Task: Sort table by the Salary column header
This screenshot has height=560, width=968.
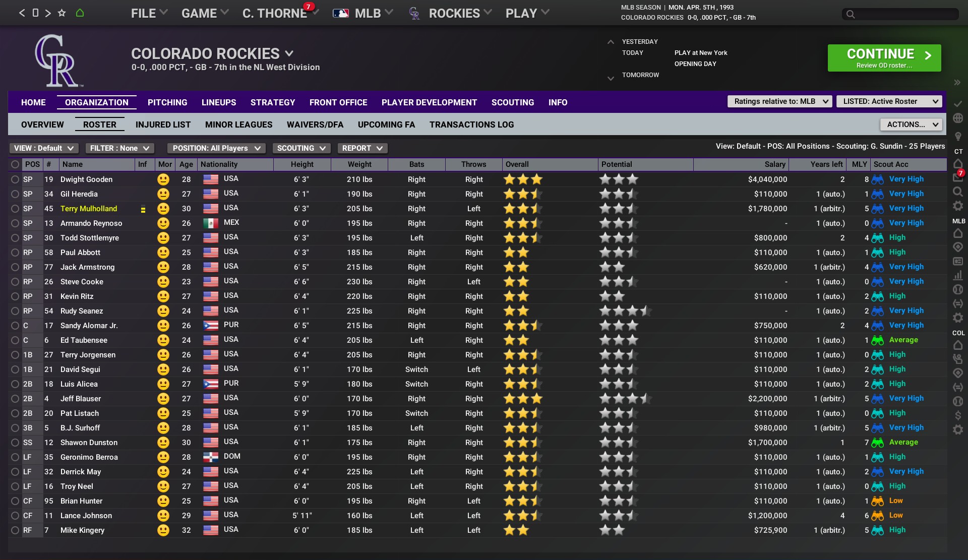Action: pos(741,164)
